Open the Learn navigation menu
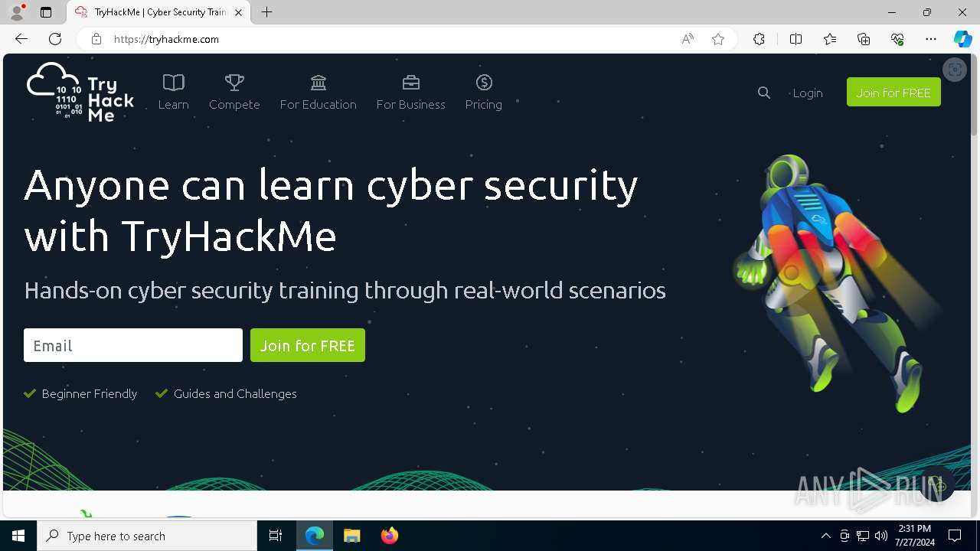 click(173, 93)
